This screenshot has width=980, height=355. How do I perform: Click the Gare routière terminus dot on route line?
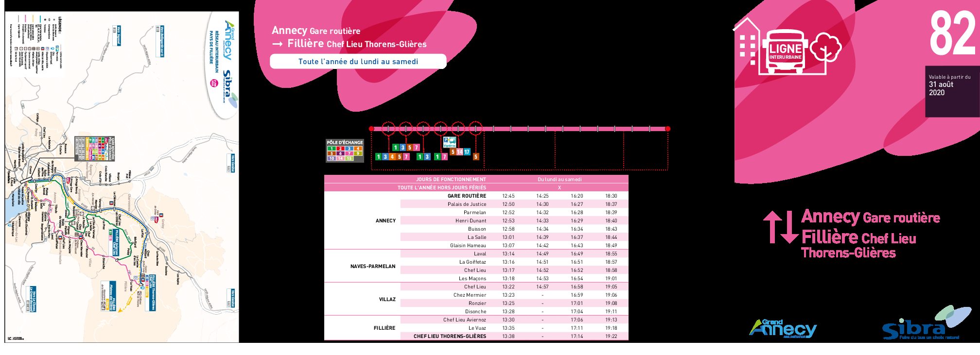[x=371, y=129]
